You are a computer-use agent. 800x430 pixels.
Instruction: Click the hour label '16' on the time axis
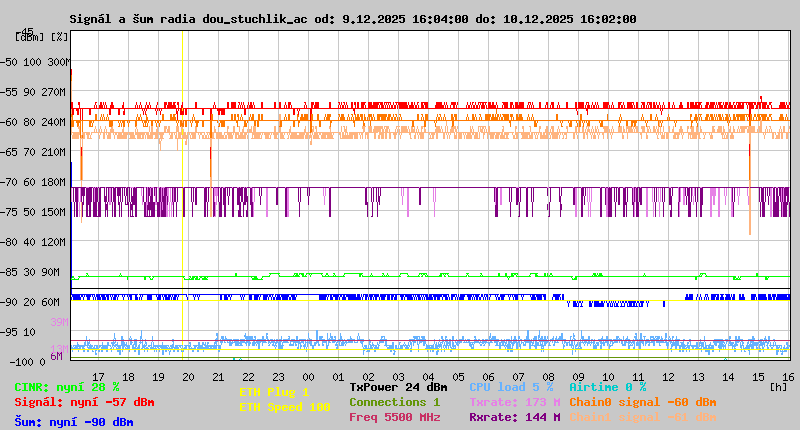tap(788, 377)
